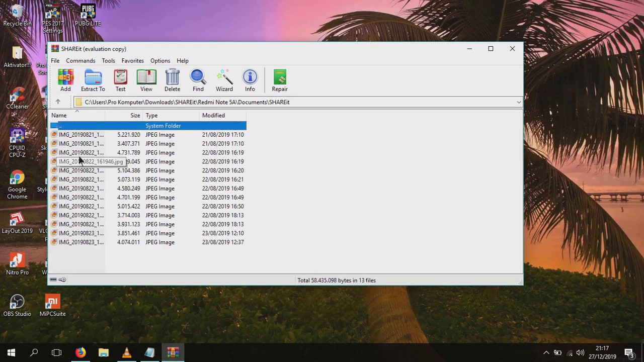The image size is (644, 362).
Task: Sort by Size column header
Action: pyautogui.click(x=124, y=116)
